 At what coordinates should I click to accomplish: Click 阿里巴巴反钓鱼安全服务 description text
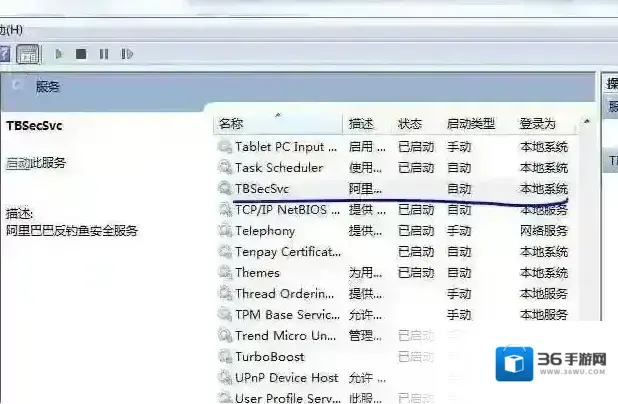pyautogui.click(x=72, y=230)
